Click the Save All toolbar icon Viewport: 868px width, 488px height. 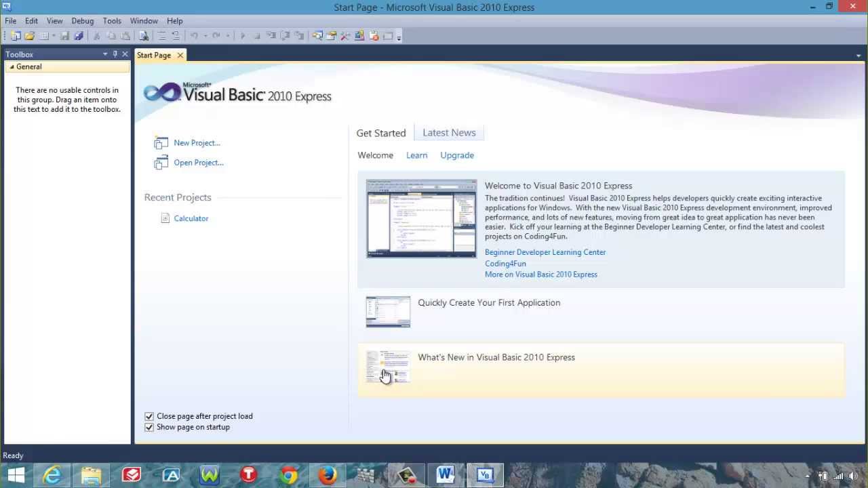click(79, 36)
